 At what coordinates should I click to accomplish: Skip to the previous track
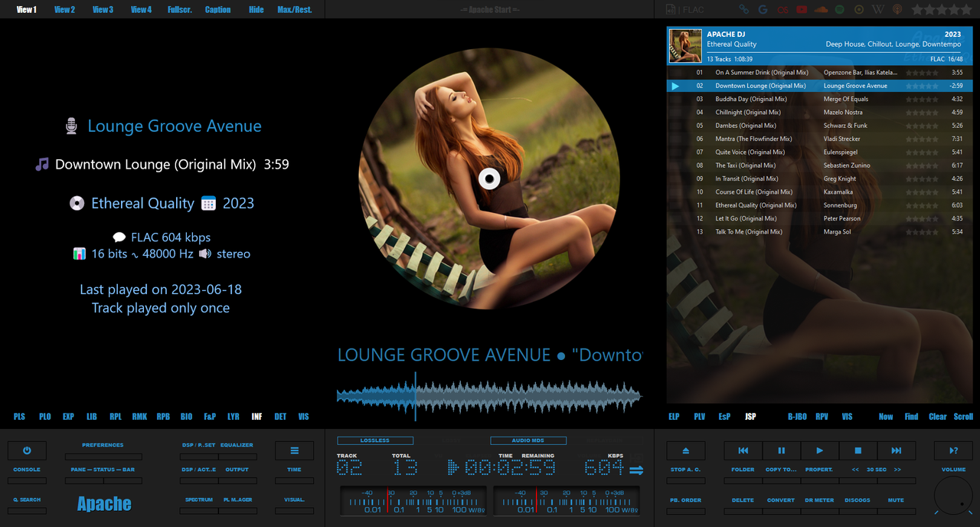743,450
